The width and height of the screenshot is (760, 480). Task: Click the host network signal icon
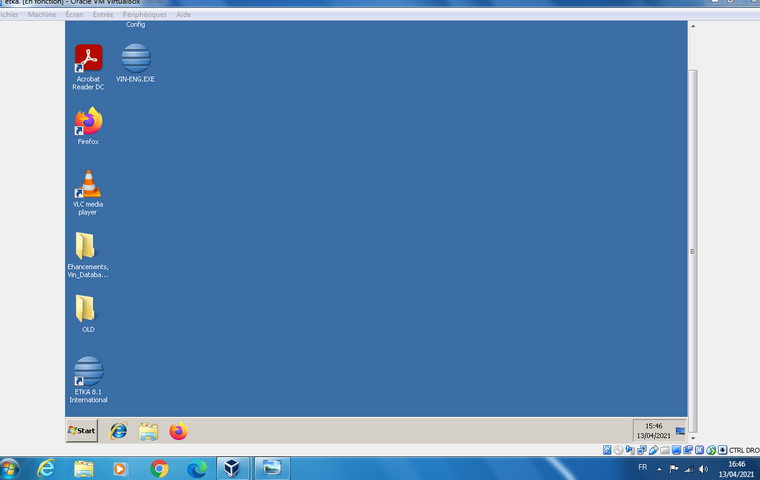(689, 469)
